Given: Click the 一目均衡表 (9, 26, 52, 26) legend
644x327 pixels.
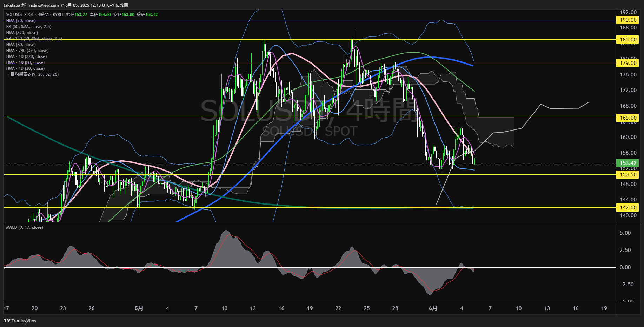Looking at the screenshot, I should 32,74.
